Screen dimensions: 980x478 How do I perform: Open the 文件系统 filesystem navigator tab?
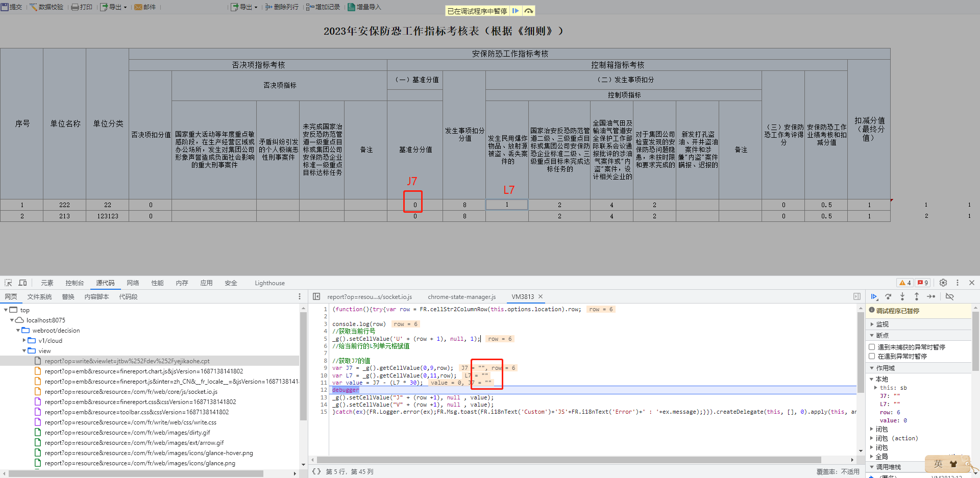tap(39, 296)
